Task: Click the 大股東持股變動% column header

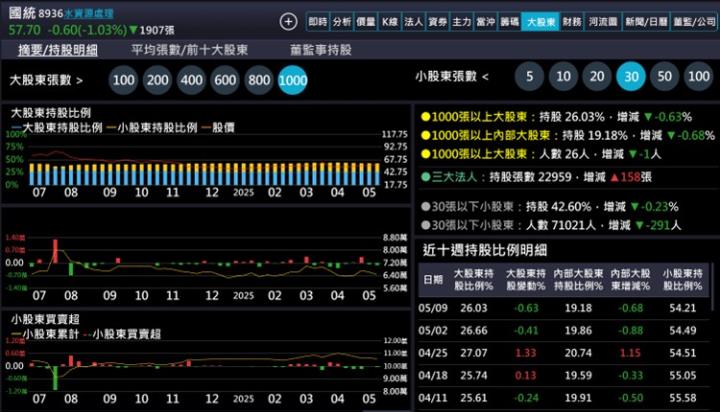Action: 526,279
